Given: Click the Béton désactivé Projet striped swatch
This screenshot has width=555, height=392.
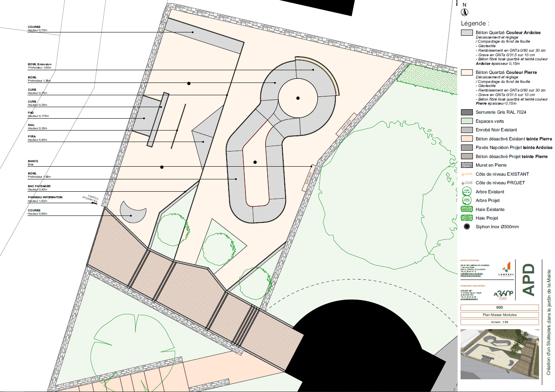Looking at the screenshot, I should click(467, 156).
